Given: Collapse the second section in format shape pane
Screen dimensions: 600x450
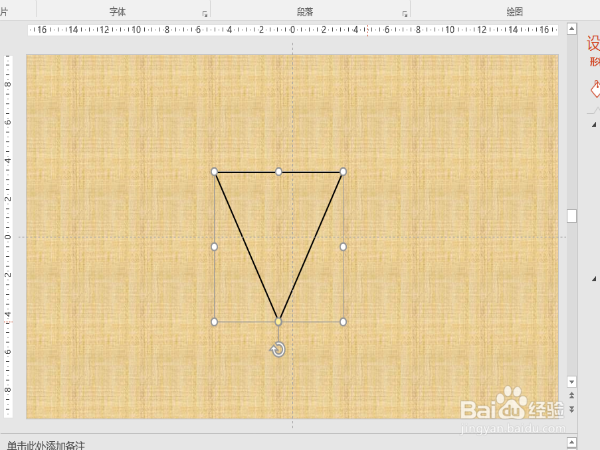Looking at the screenshot, I should pyautogui.click(x=594, y=279).
